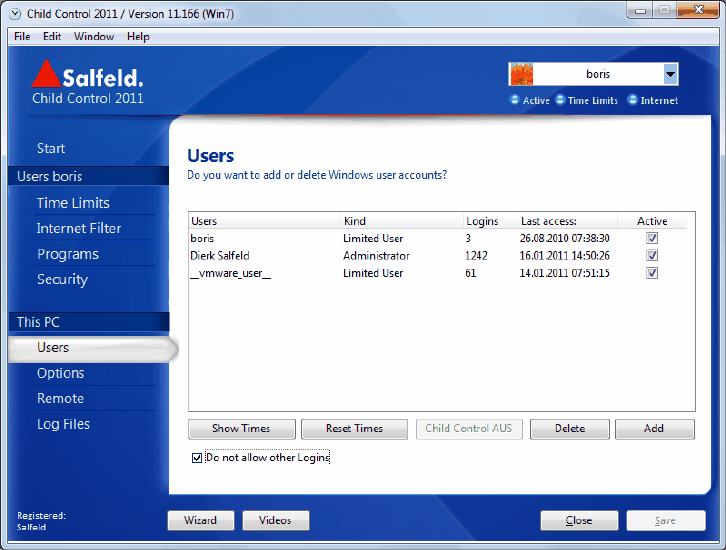Open Options in sidebar

tap(61, 373)
